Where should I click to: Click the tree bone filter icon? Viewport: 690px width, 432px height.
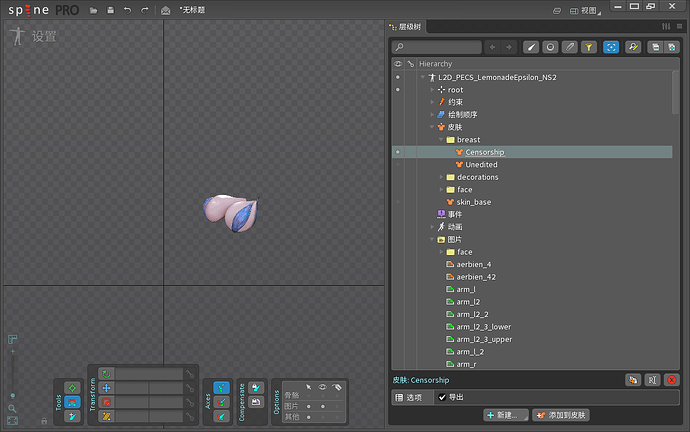pos(531,47)
